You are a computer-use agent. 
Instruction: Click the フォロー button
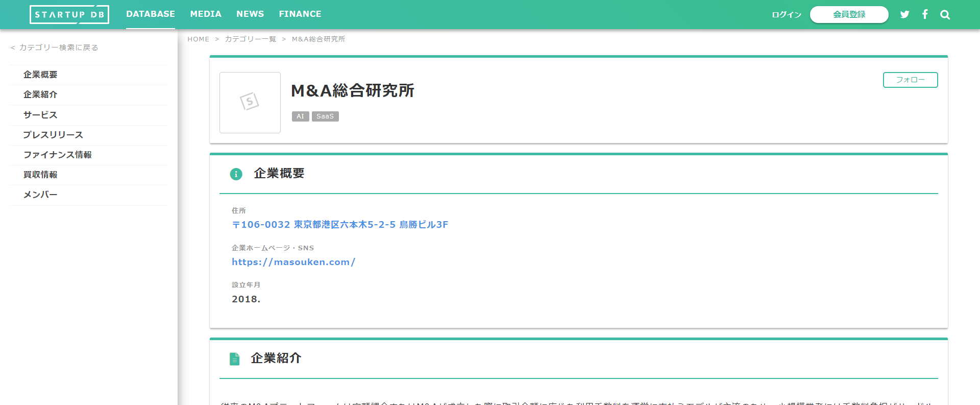coord(911,80)
